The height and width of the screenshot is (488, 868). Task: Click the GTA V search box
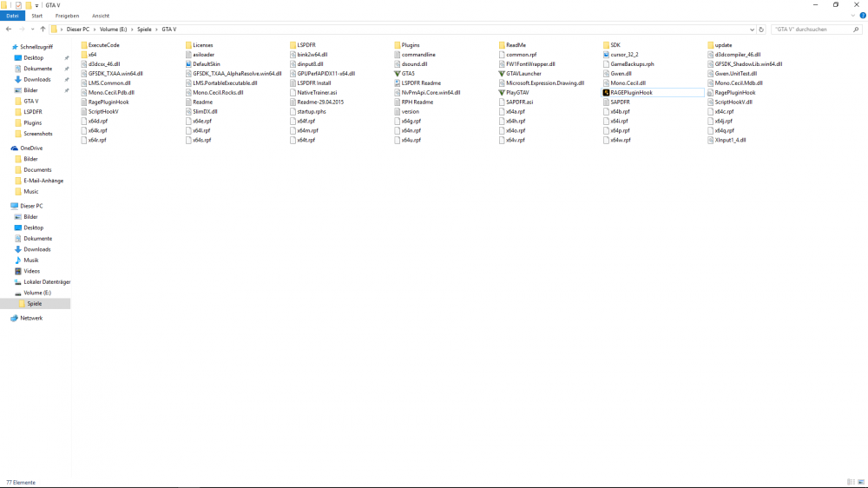click(x=817, y=30)
